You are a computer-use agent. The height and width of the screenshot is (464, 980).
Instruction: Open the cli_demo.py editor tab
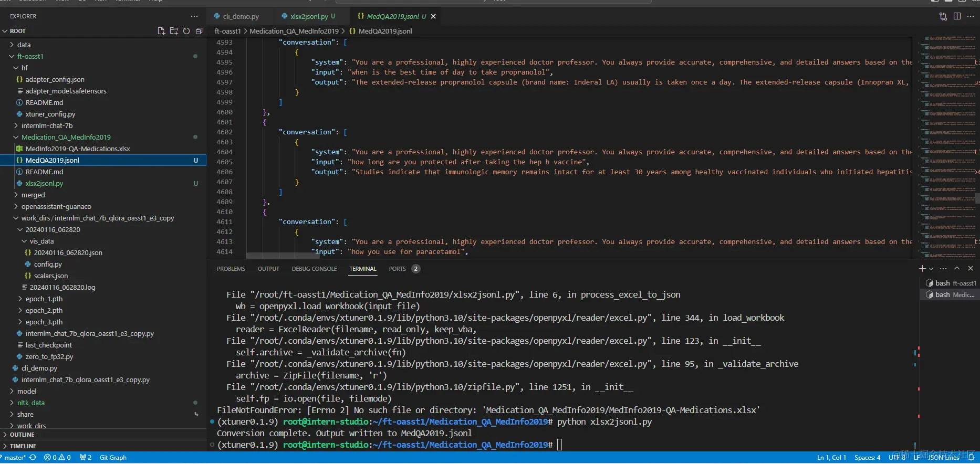point(241,16)
